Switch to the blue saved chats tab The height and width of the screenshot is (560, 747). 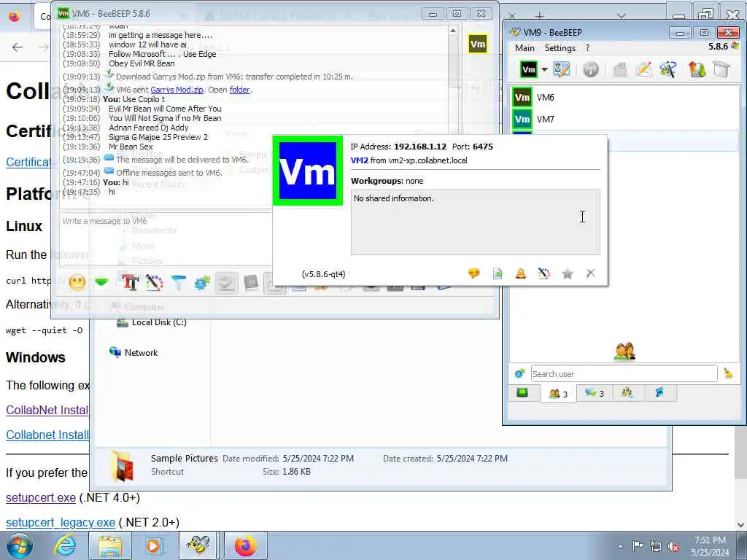(x=659, y=393)
